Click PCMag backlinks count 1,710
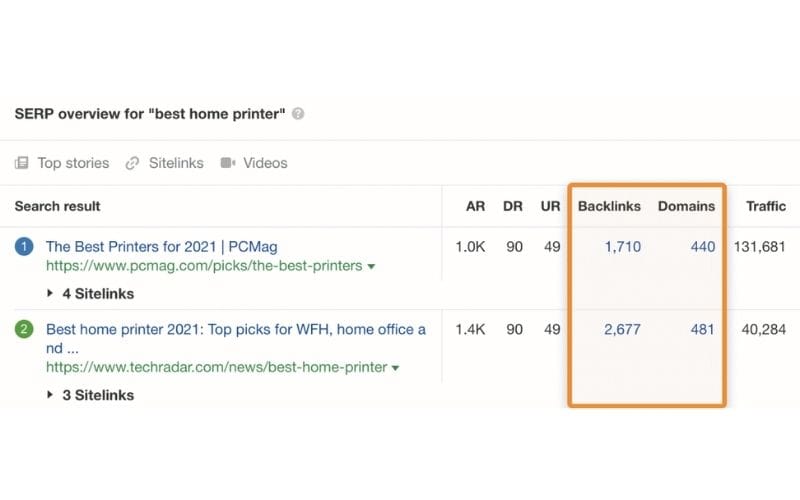The height and width of the screenshot is (500, 800). tap(622, 247)
